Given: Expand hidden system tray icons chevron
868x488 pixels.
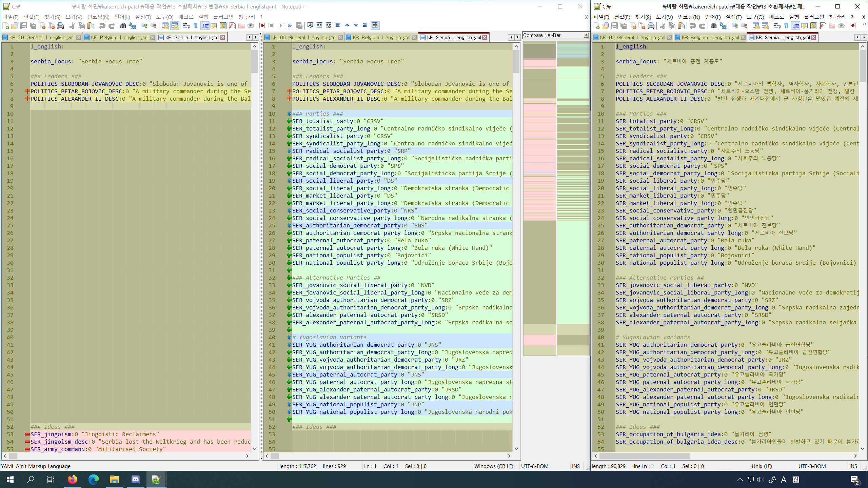Looking at the screenshot, I should 740,479.
